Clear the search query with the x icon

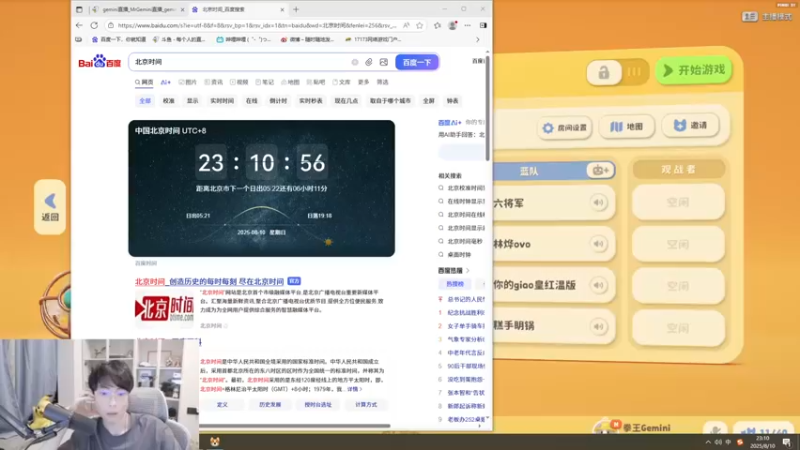pos(355,62)
